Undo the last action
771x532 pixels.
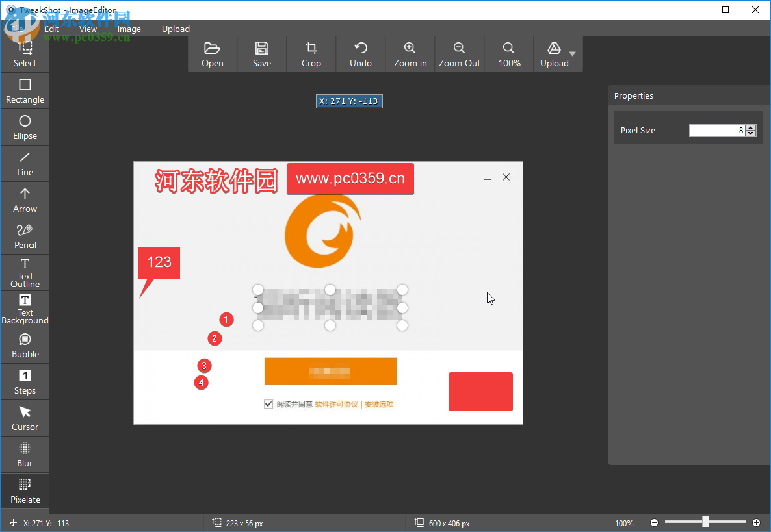coord(360,54)
